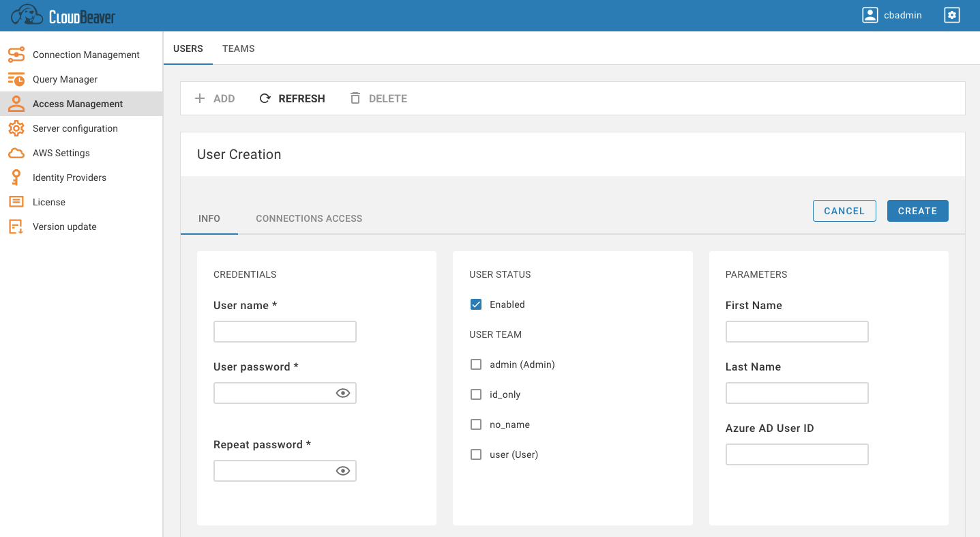Open the CONNECTIONS ACCESS tab
Image resolution: width=980 pixels, height=537 pixels.
point(308,218)
